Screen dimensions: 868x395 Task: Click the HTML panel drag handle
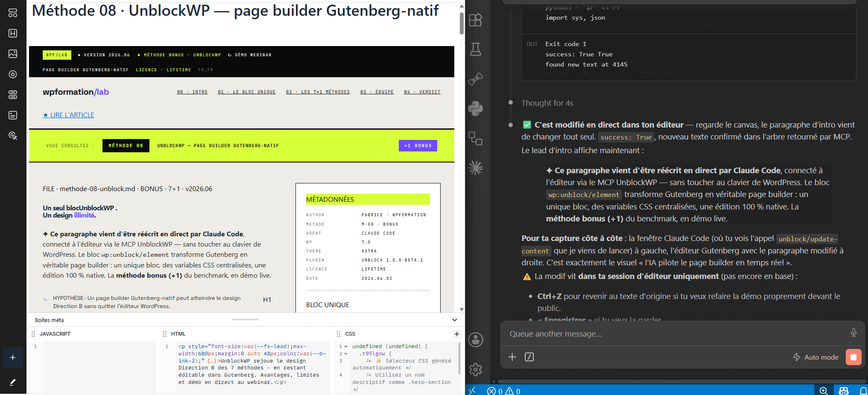click(165, 334)
